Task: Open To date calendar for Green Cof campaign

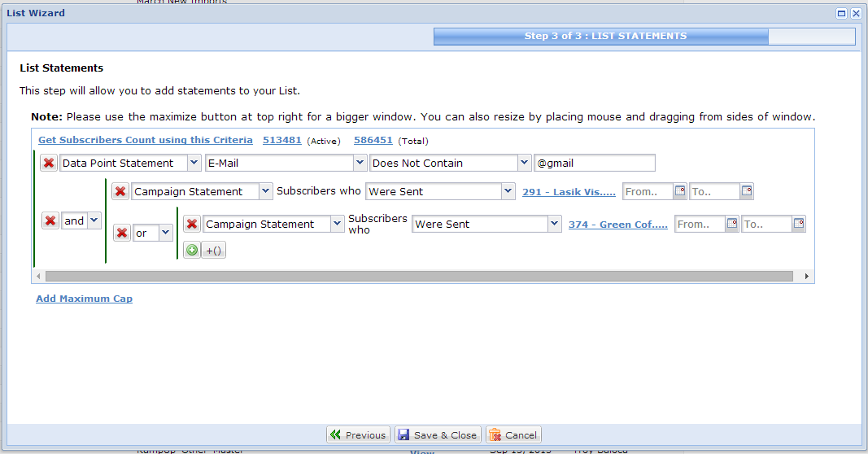Action: tap(799, 224)
